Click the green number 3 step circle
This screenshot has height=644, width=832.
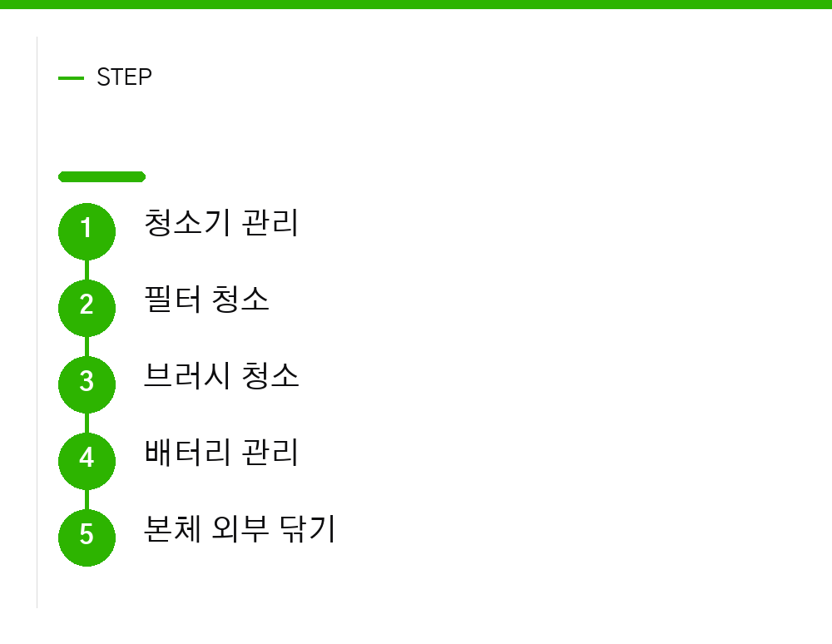[x=87, y=384]
